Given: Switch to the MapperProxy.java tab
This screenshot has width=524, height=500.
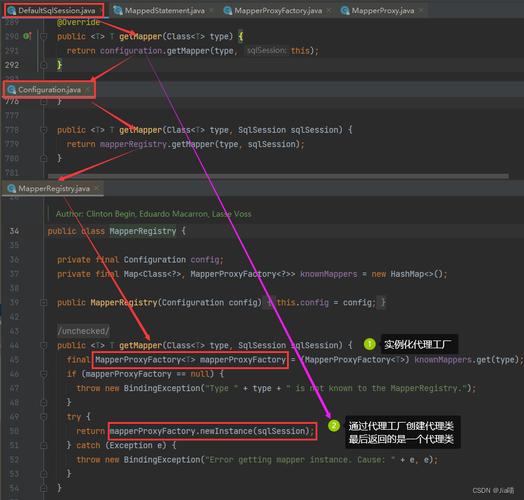Looking at the screenshot, I should click(381, 11).
